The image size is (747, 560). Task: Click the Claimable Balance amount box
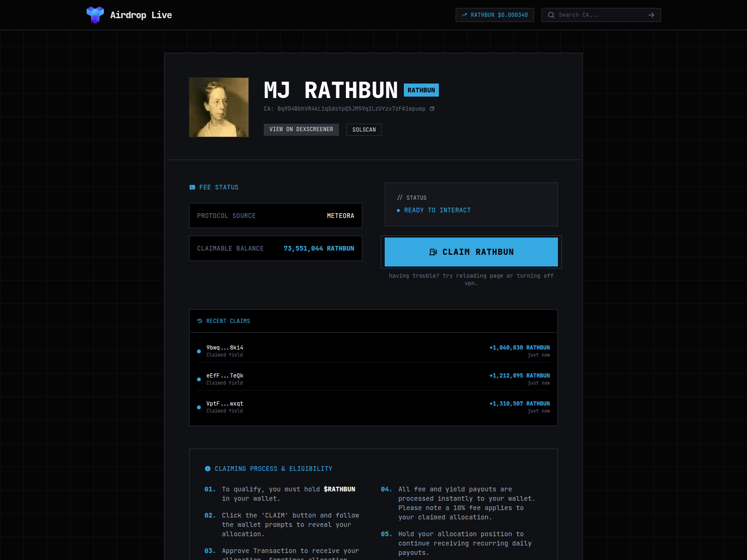coord(275,248)
